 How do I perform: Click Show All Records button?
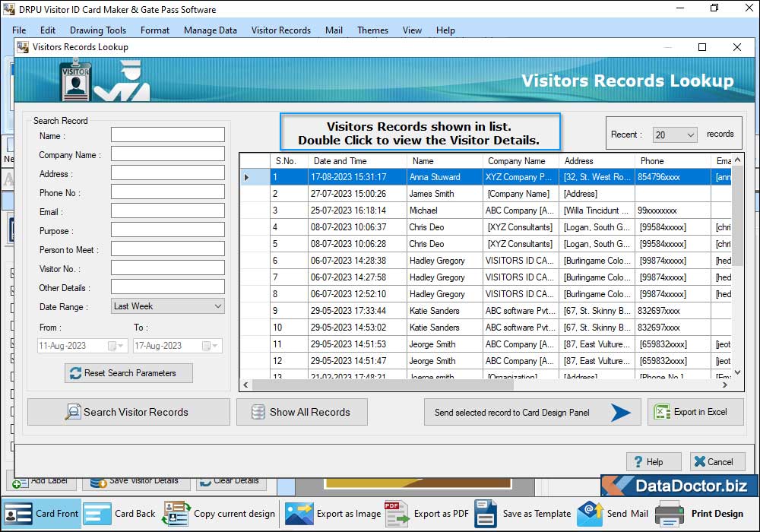[x=302, y=413]
